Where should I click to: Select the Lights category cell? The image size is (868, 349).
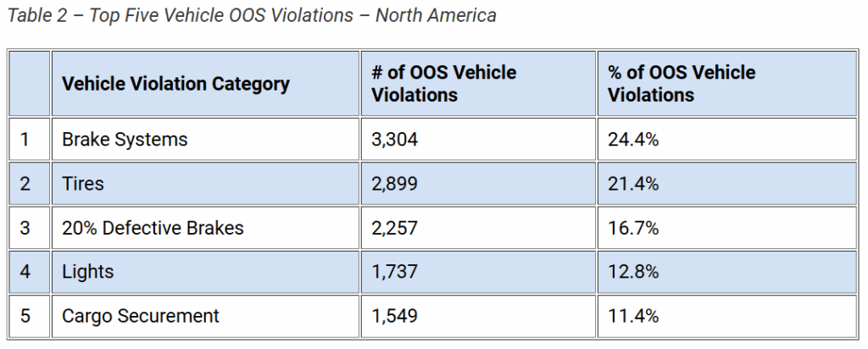87,272
